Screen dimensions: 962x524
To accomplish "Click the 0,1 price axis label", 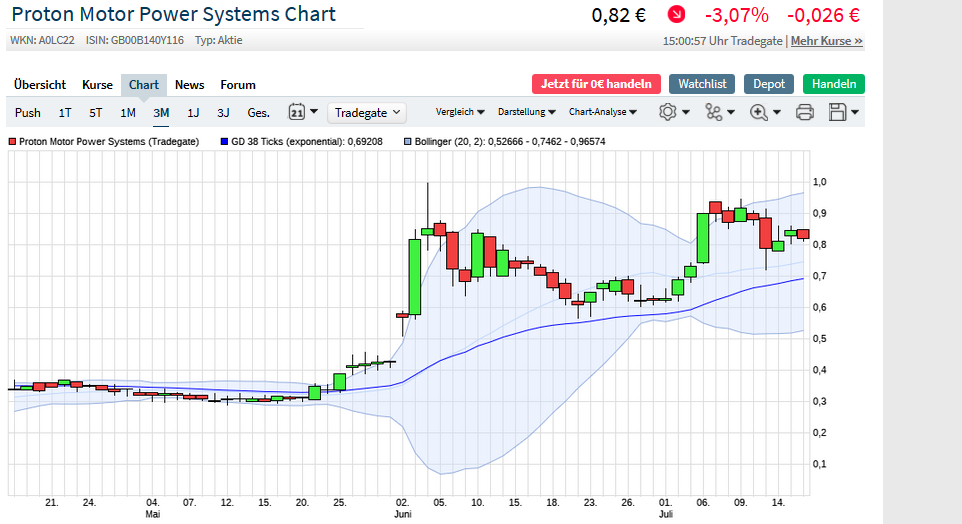I will tap(820, 464).
